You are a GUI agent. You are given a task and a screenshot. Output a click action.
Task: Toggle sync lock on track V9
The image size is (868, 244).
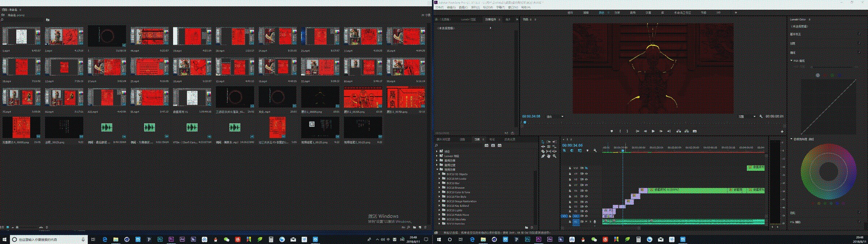point(582,174)
